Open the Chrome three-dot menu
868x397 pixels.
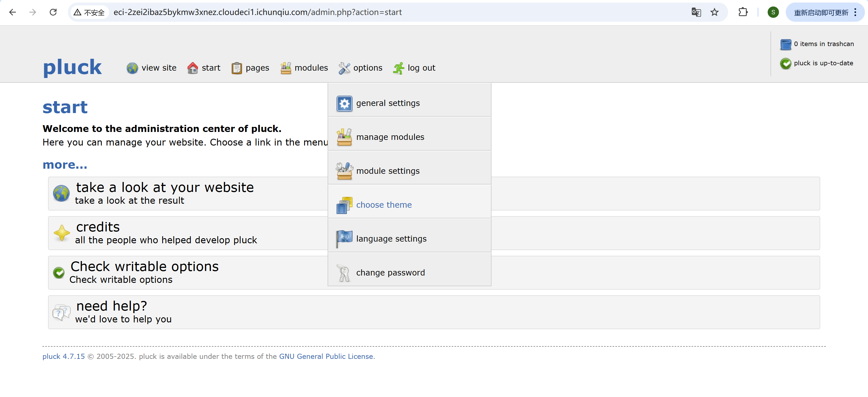tap(855, 12)
